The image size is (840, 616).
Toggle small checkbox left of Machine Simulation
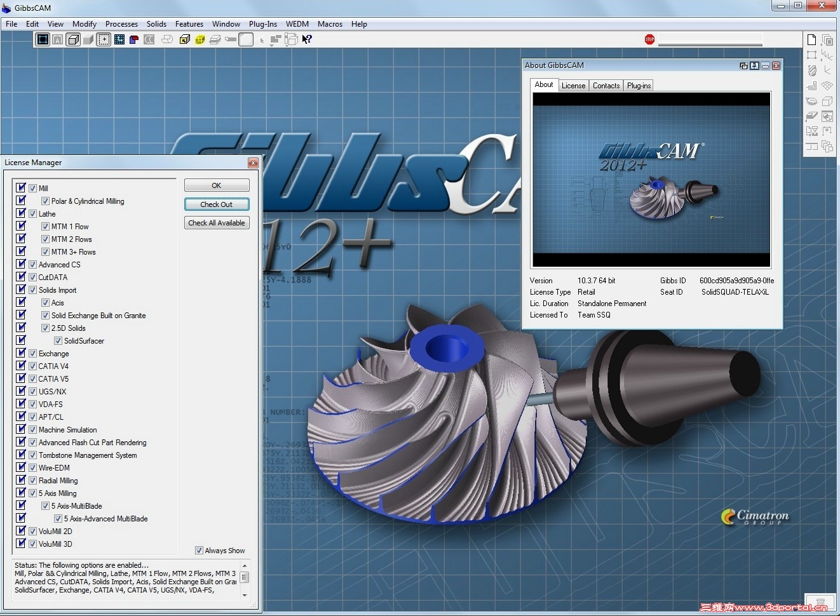(x=32, y=429)
